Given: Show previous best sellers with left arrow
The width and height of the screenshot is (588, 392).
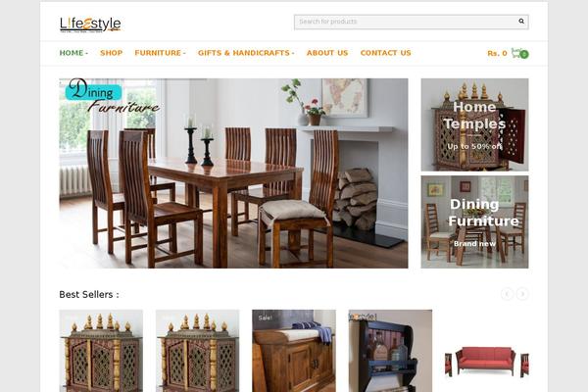Looking at the screenshot, I should 507,294.
